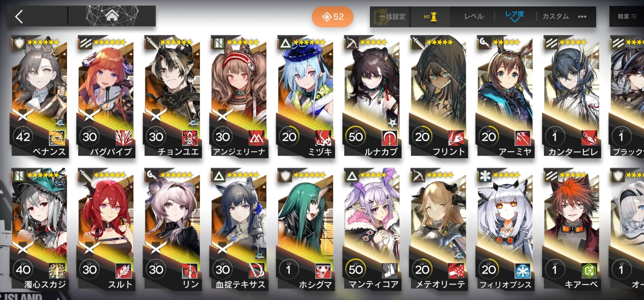Open 一括設定 batch settings button
The height and width of the screenshot is (300, 644).
point(390,17)
